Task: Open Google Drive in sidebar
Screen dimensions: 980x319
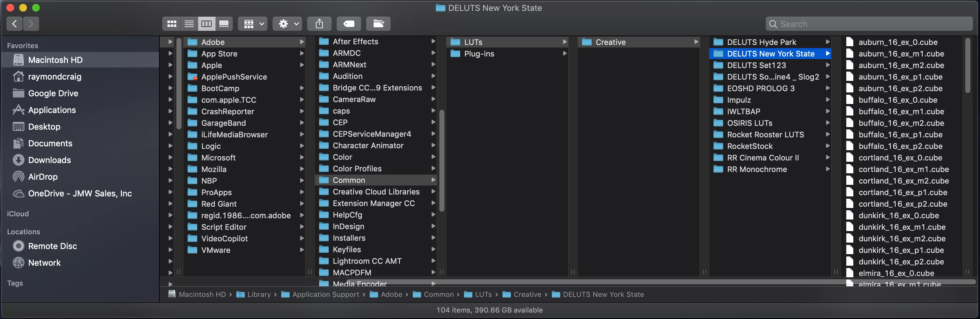Action: coord(80,93)
